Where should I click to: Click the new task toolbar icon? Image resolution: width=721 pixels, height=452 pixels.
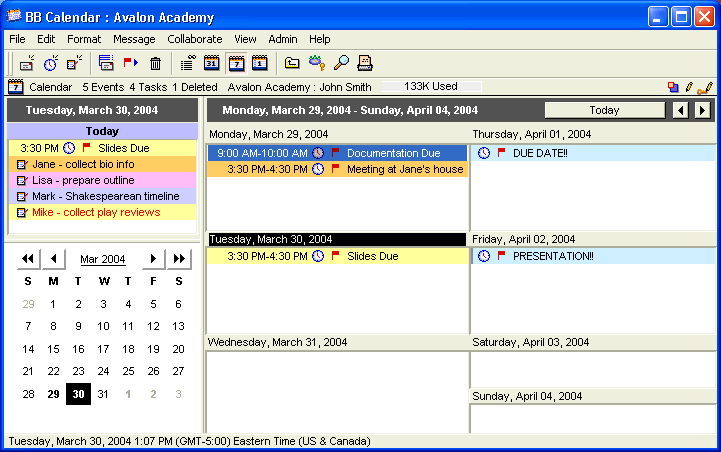74,63
